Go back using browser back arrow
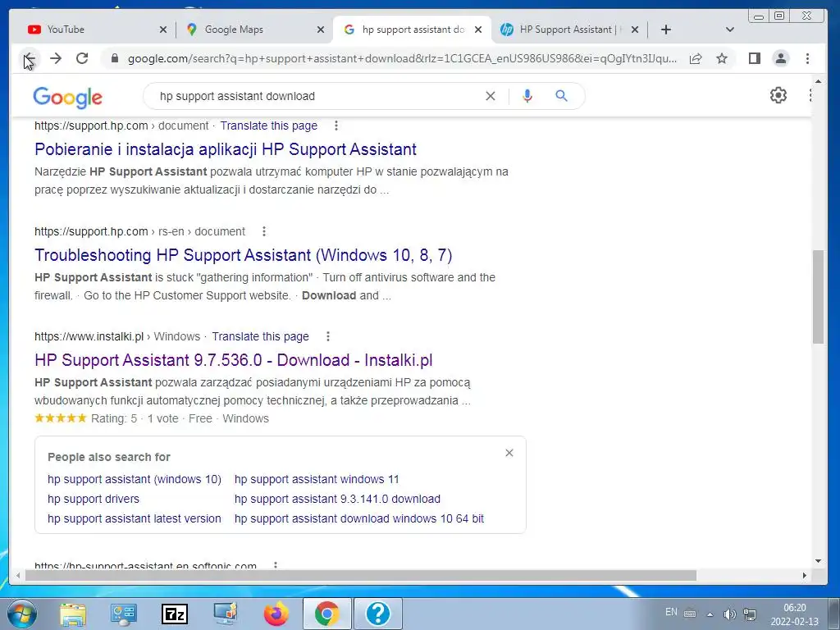Image resolution: width=840 pixels, height=630 pixels. click(x=30, y=58)
